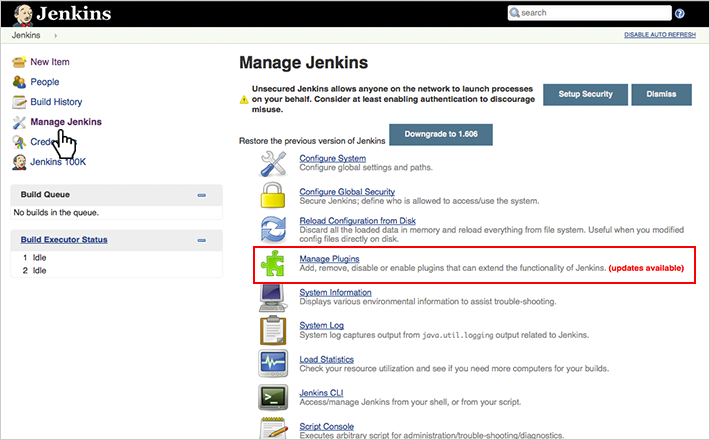Click the Setup Security button
This screenshot has height=440, width=710.
coord(585,94)
